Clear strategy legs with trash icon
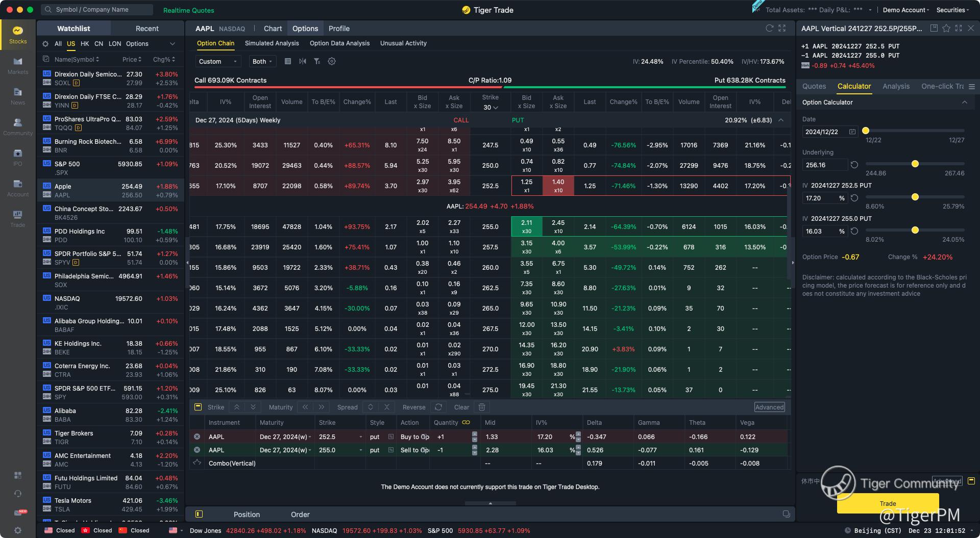The height and width of the screenshot is (538, 980). pos(481,407)
